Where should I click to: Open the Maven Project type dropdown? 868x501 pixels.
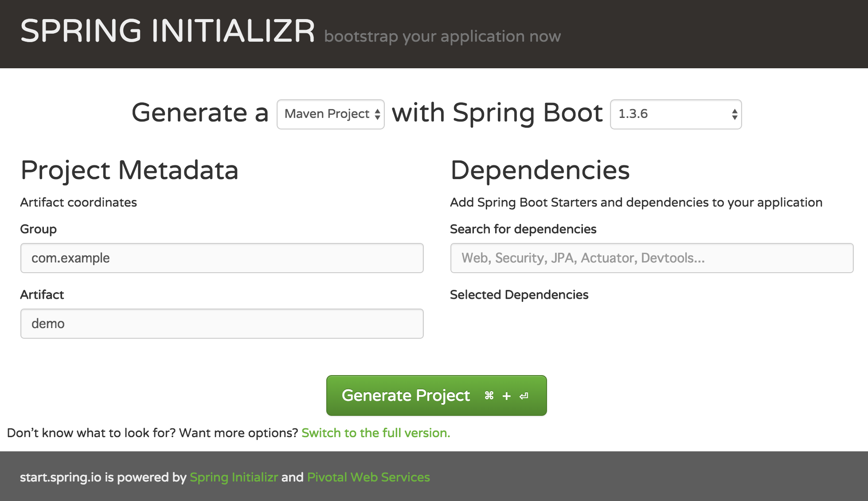tap(330, 114)
